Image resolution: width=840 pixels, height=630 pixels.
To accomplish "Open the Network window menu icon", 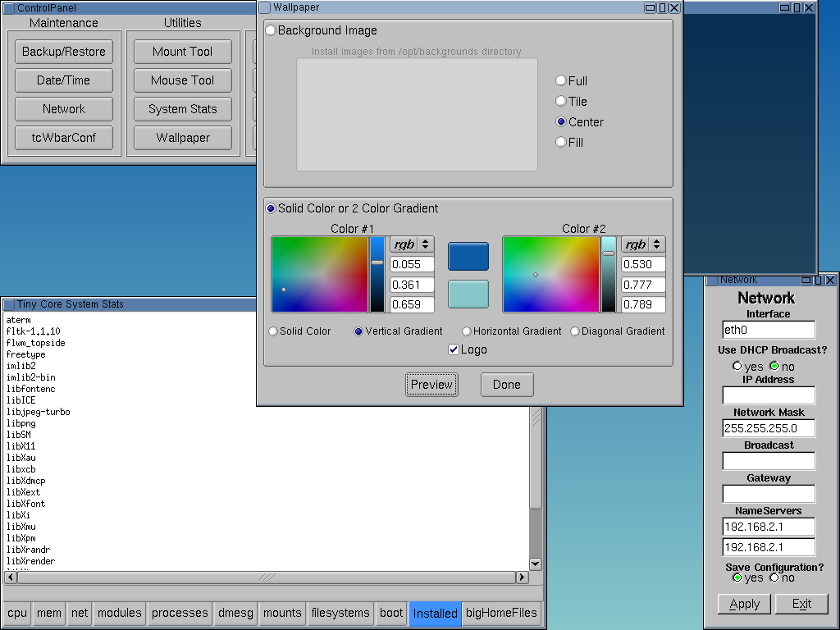I will click(x=712, y=281).
